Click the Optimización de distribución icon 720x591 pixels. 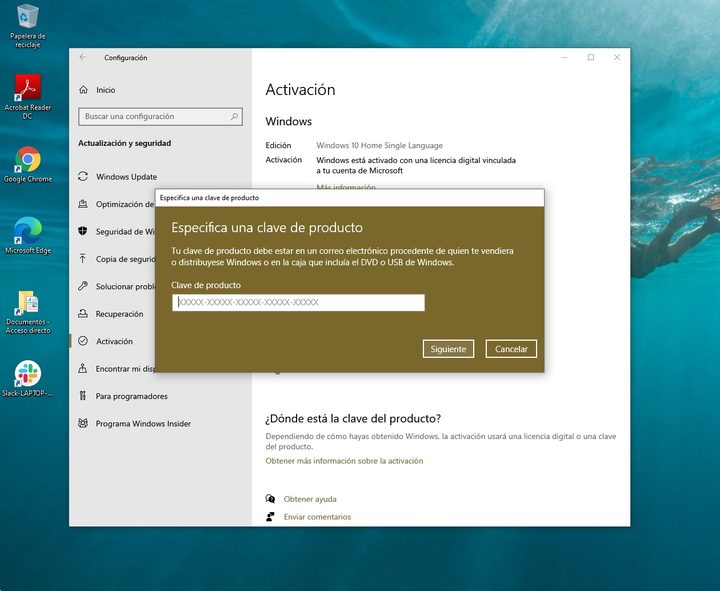pos(83,204)
